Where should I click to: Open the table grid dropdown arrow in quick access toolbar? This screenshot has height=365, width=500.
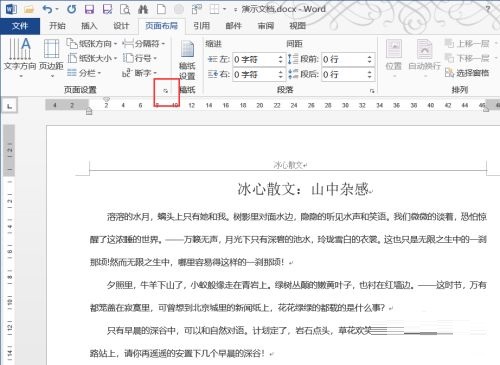[x=224, y=9]
